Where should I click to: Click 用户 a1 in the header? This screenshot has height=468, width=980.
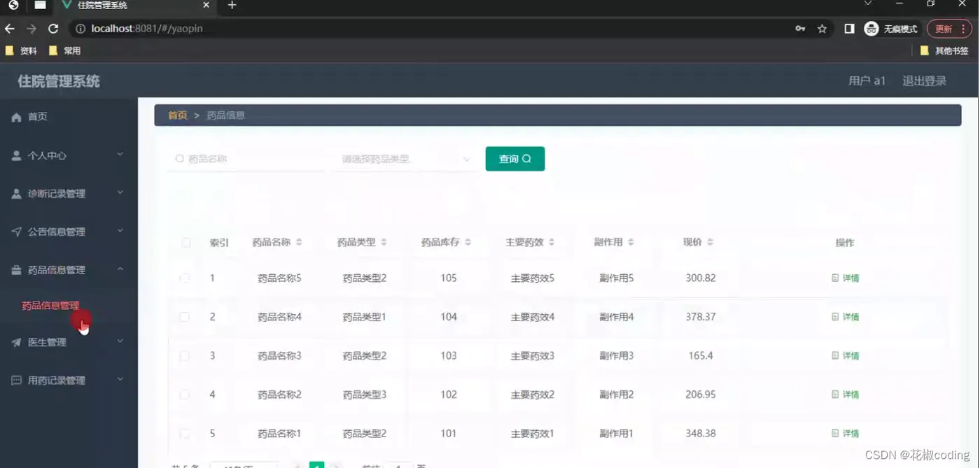tap(867, 81)
